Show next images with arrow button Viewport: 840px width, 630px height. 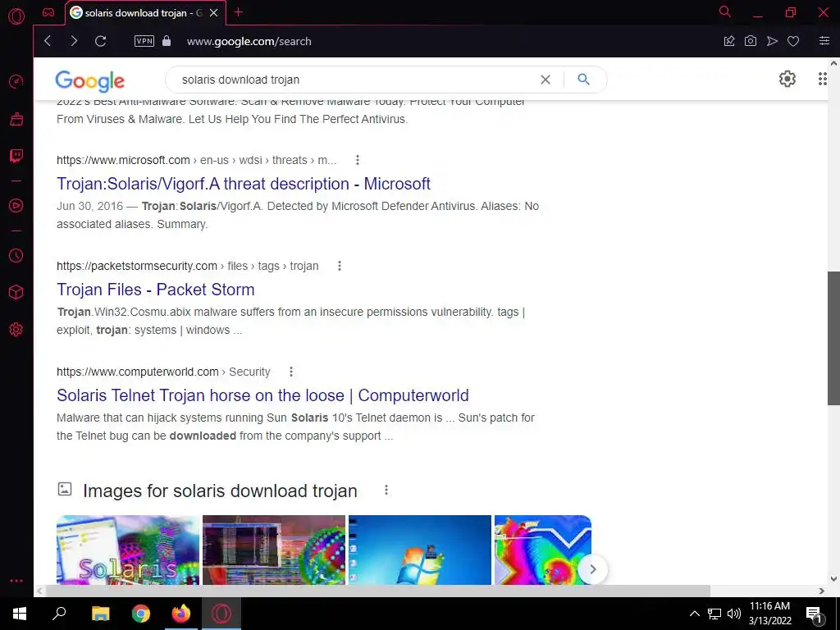point(592,569)
